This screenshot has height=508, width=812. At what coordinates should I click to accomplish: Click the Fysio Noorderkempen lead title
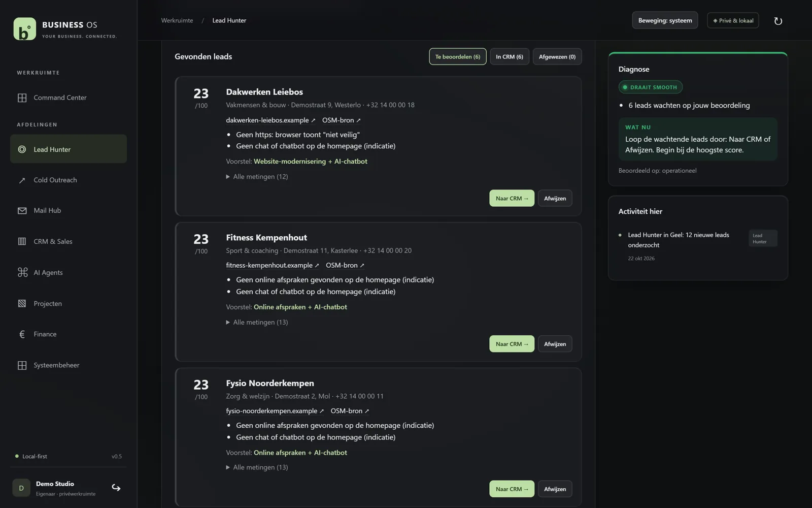pos(270,383)
